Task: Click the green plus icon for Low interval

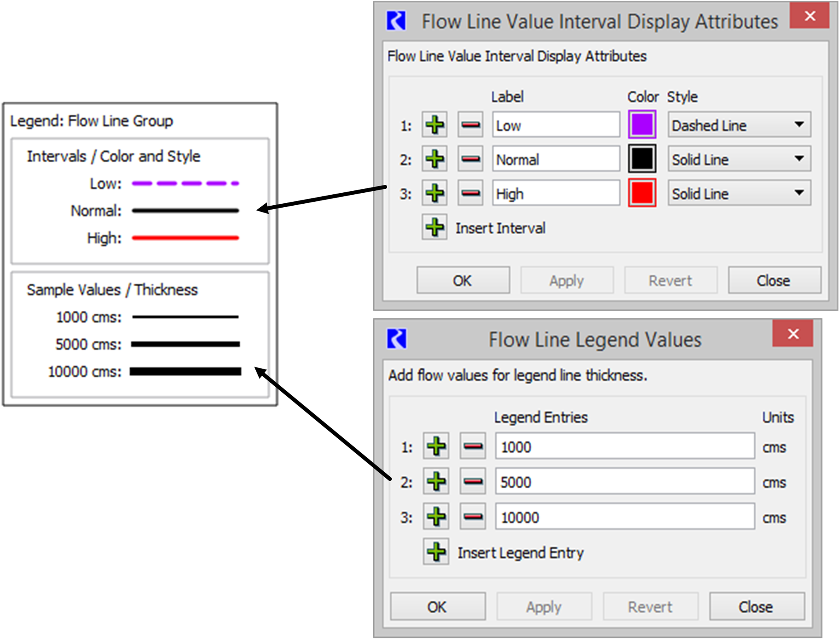Action: tap(435, 125)
